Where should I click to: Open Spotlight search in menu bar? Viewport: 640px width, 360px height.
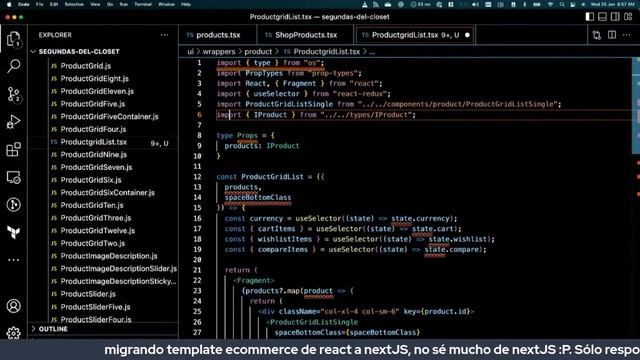562,4
